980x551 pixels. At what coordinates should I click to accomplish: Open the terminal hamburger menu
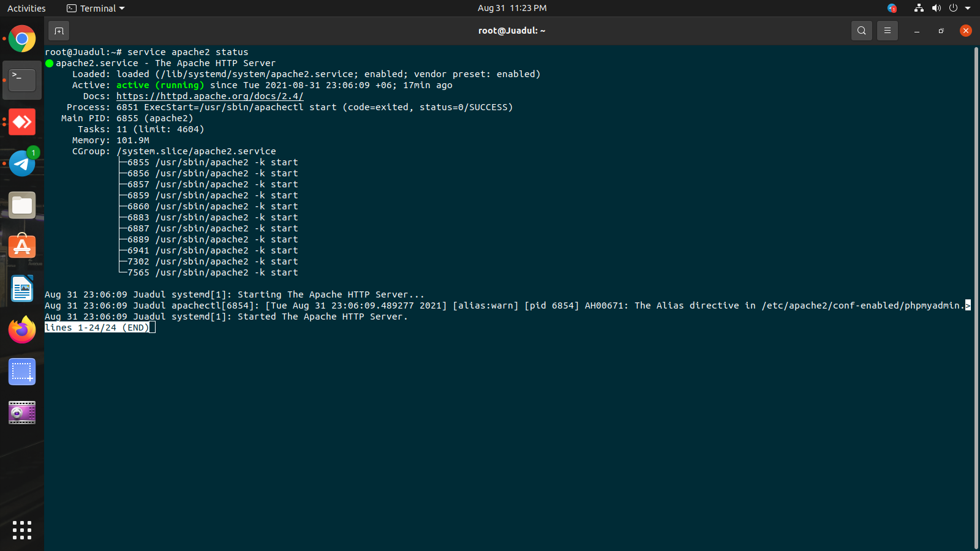(888, 30)
